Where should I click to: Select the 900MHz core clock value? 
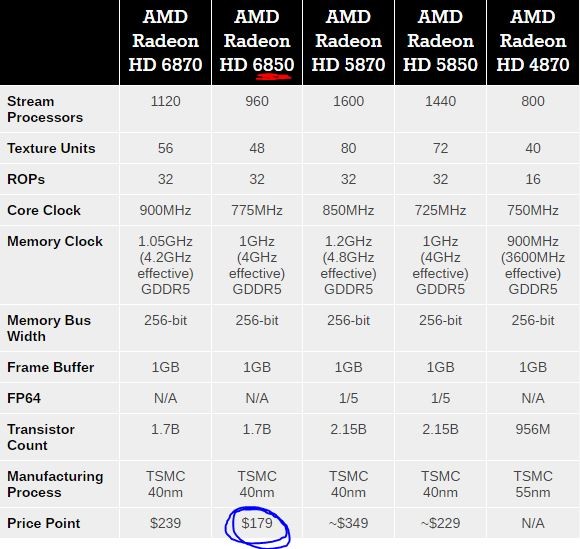click(x=165, y=210)
